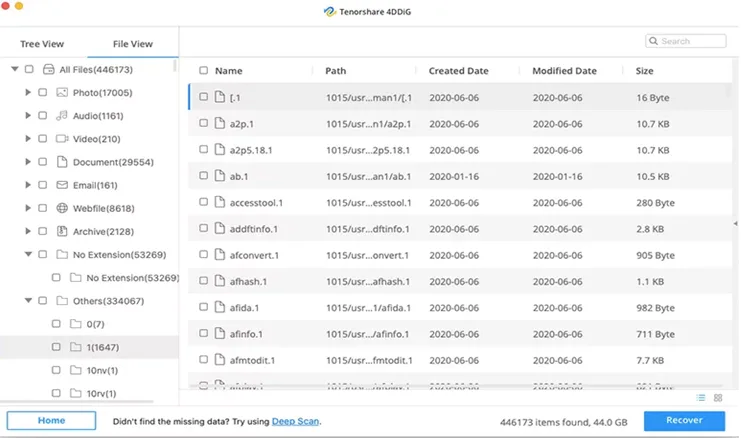
Task: Click the search magnifier icon
Action: tap(654, 41)
